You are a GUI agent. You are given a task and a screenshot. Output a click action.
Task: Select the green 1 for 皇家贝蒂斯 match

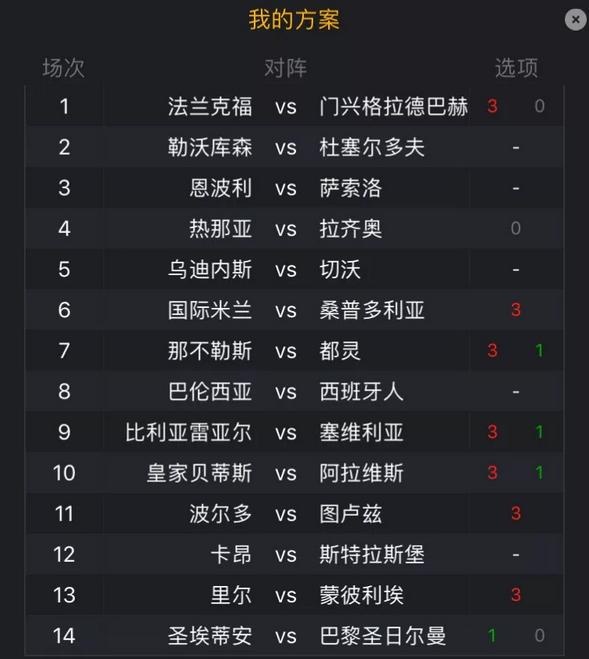point(539,473)
